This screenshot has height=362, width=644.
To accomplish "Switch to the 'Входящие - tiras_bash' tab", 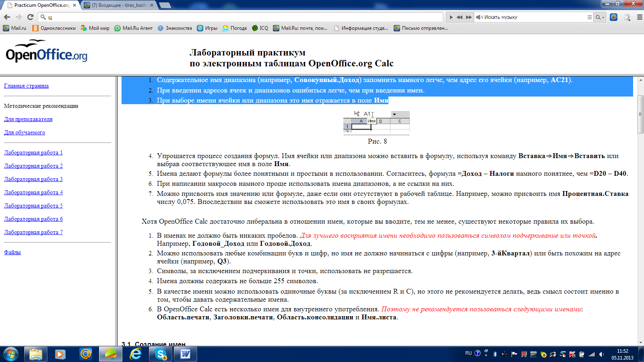I will (x=119, y=5).
